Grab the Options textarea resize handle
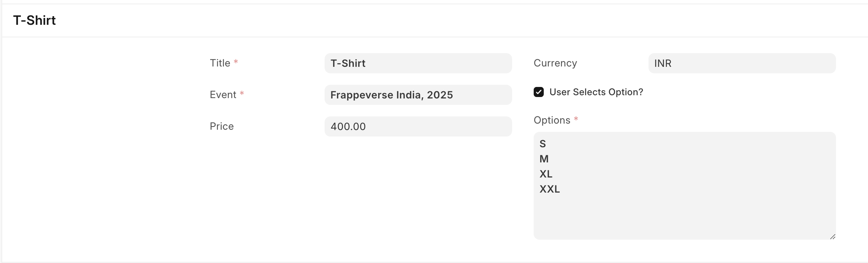 coord(832,236)
